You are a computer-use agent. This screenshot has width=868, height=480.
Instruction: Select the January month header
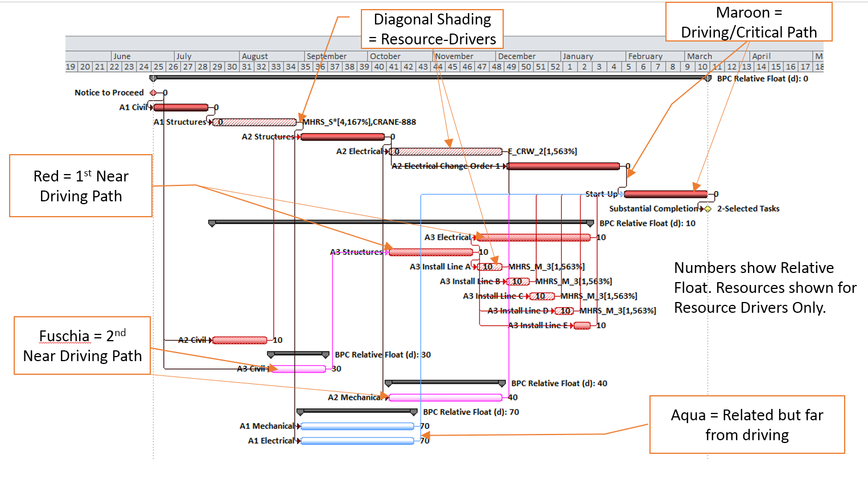point(593,56)
